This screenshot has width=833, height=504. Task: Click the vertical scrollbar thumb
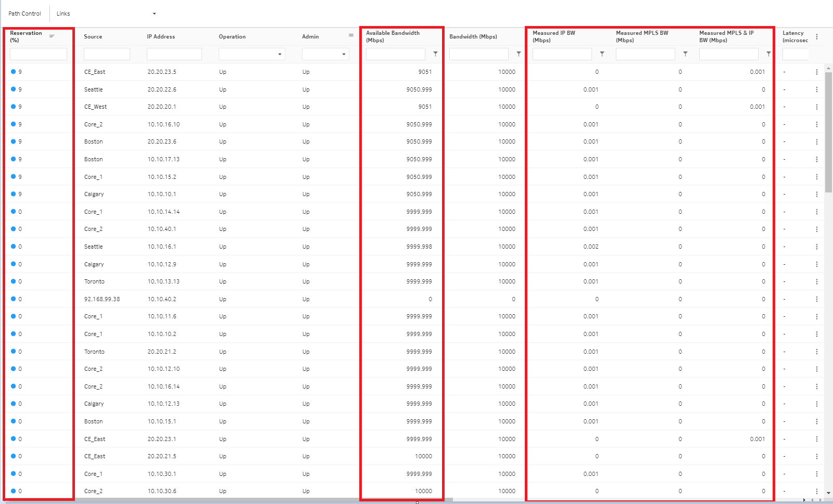click(x=828, y=130)
